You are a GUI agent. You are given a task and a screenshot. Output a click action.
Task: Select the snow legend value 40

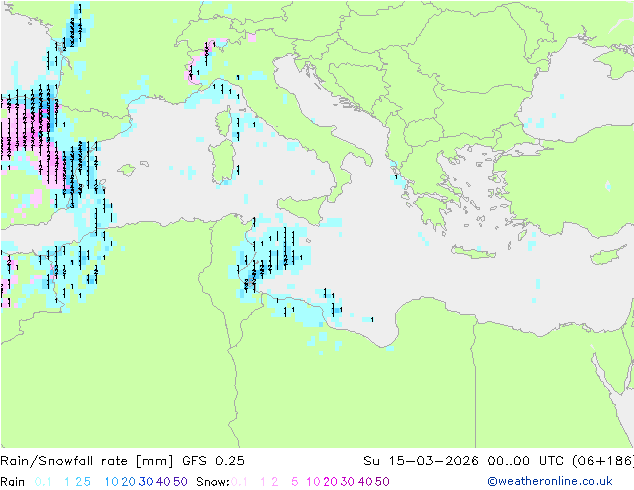click(365, 482)
